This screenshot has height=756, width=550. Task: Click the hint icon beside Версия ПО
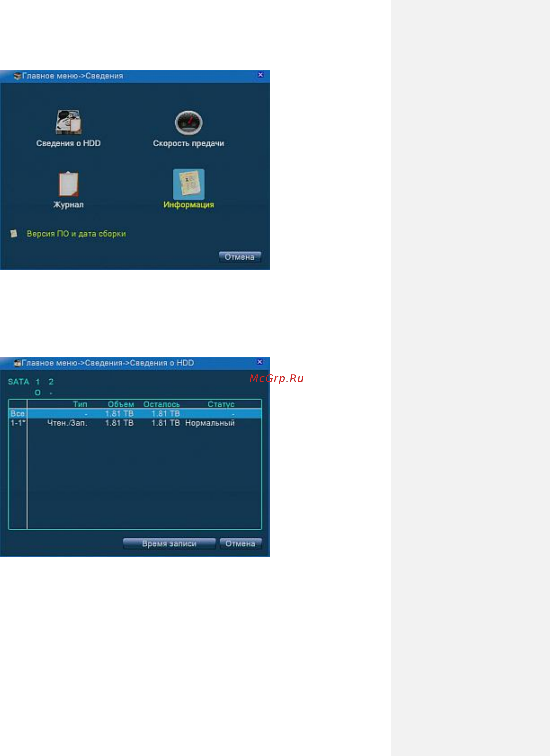pyautogui.click(x=14, y=233)
